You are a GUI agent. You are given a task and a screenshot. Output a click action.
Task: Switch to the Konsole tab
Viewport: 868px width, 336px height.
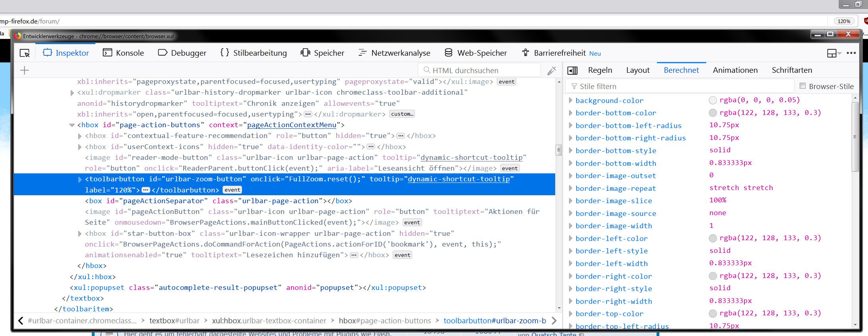coord(123,53)
